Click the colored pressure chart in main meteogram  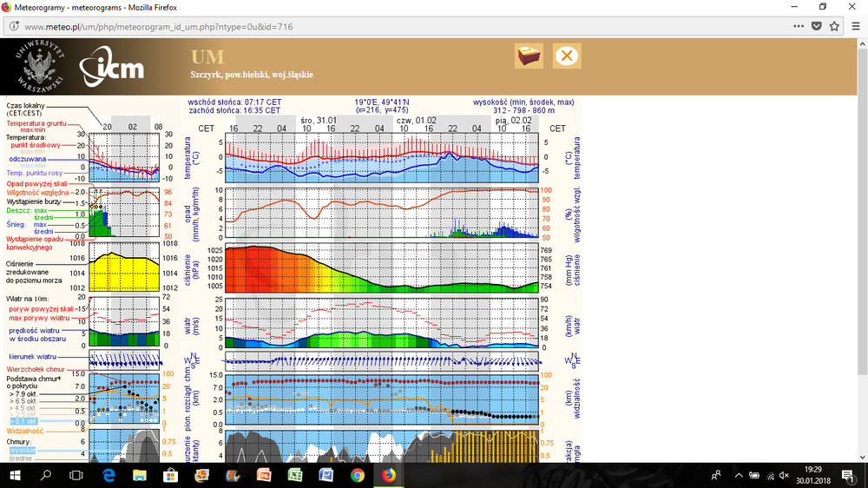(382, 269)
